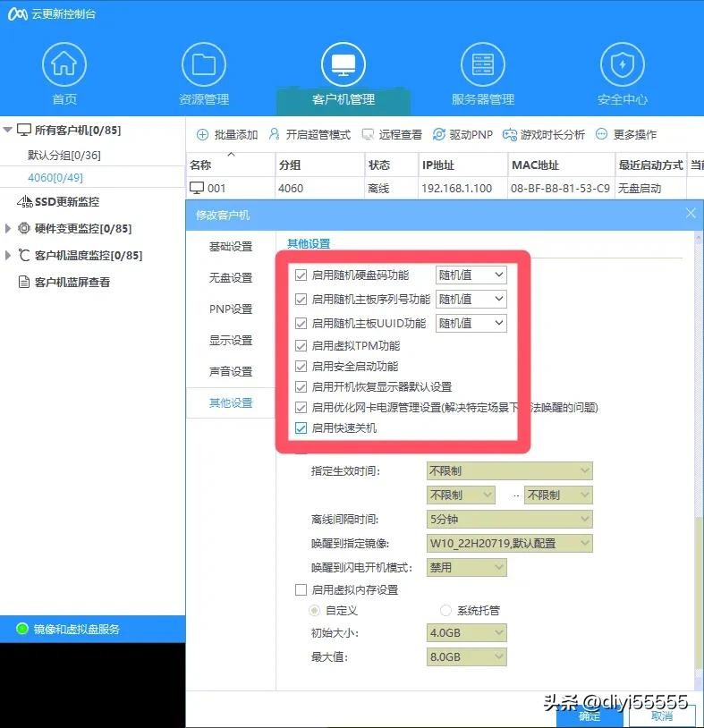Click 游戏时长分析 gamepad icon
Screen dimensions: 704x728
(510, 135)
